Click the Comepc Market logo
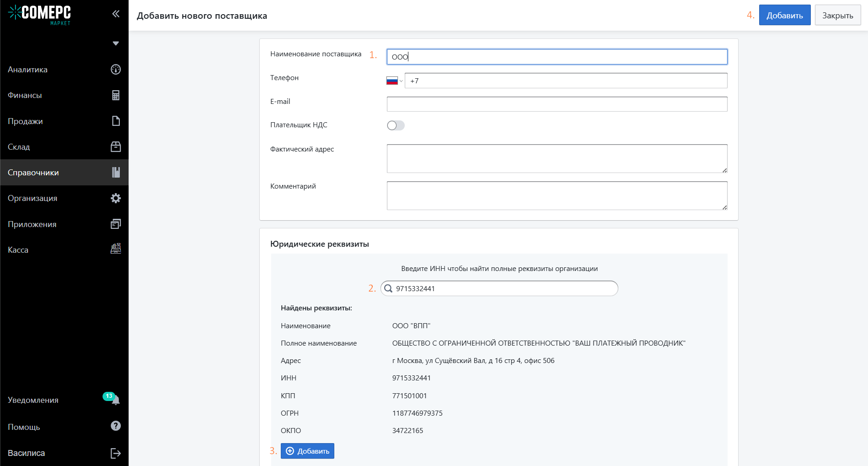 [39, 15]
